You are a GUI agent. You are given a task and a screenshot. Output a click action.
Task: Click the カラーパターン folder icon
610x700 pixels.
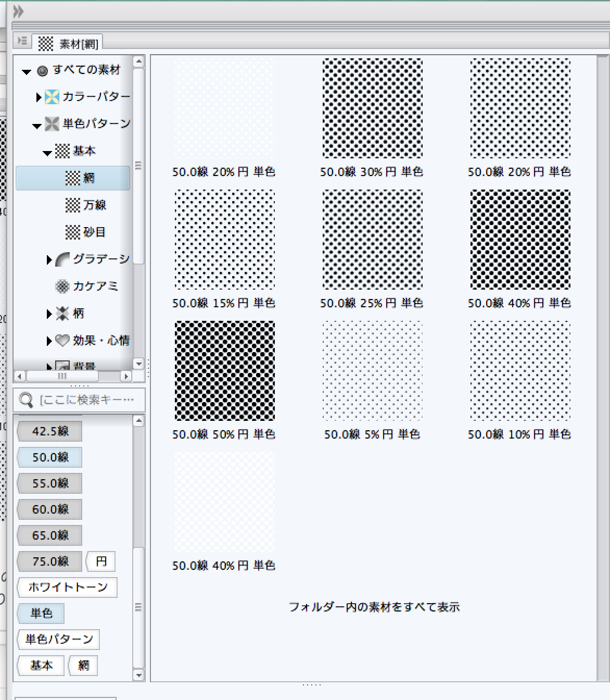pos(52,97)
